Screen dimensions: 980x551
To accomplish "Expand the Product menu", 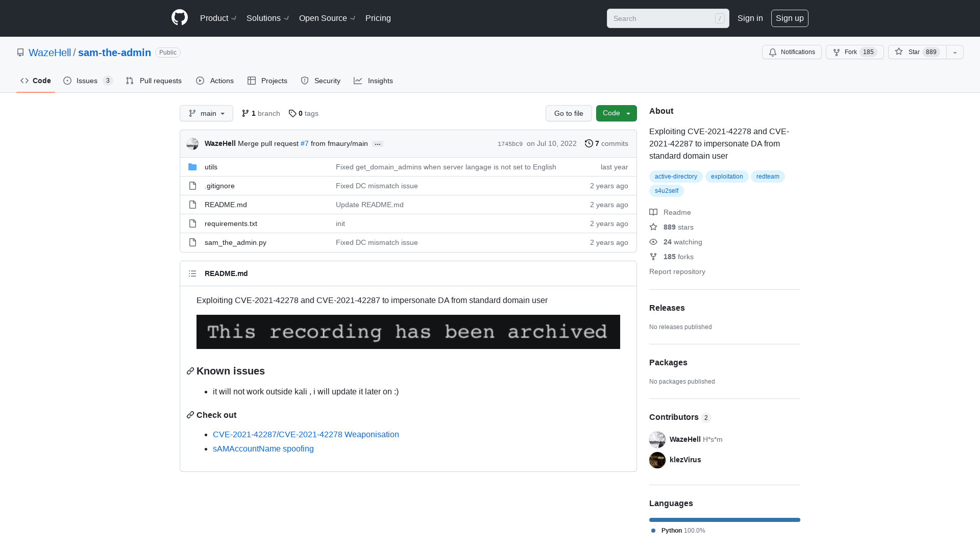I will tap(218, 18).
